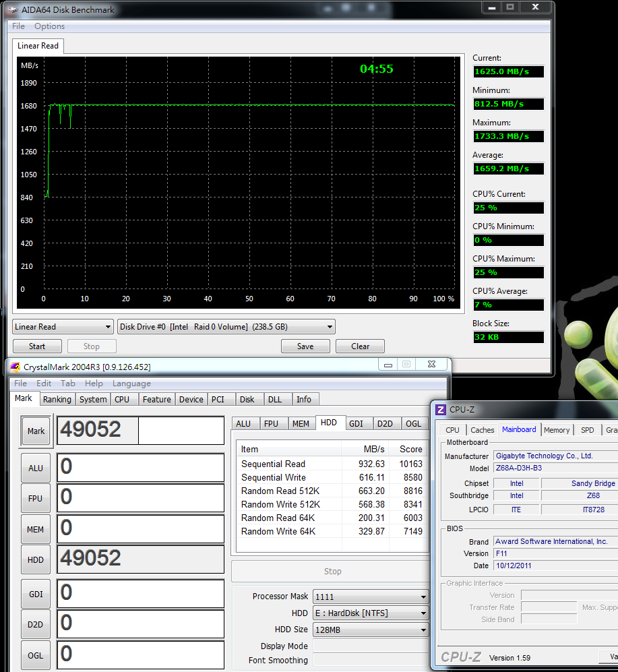Open the Help menu in CrystalMark
This screenshot has width=618, height=672.
94,383
